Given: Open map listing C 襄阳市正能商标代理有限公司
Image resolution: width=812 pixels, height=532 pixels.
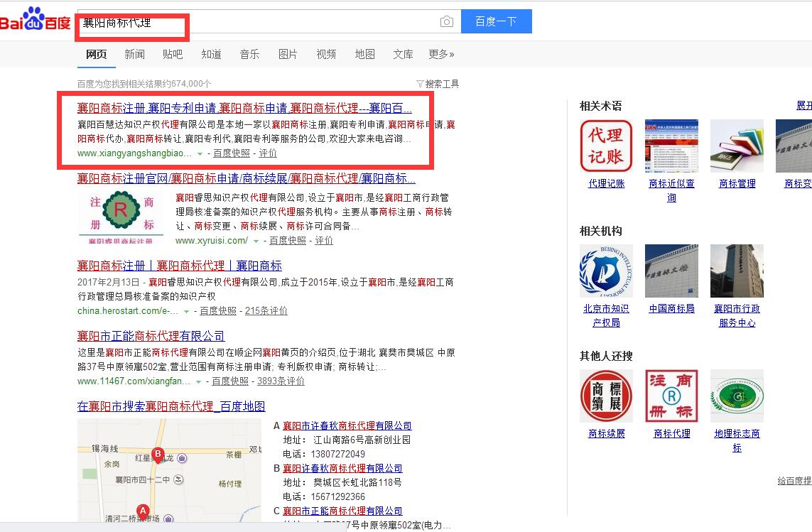Looking at the screenshot, I should (342, 511).
